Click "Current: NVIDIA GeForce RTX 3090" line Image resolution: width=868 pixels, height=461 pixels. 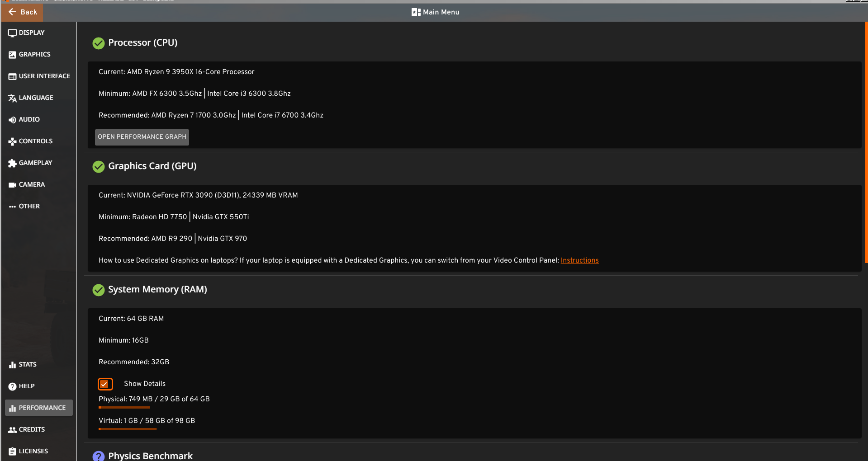(x=198, y=195)
